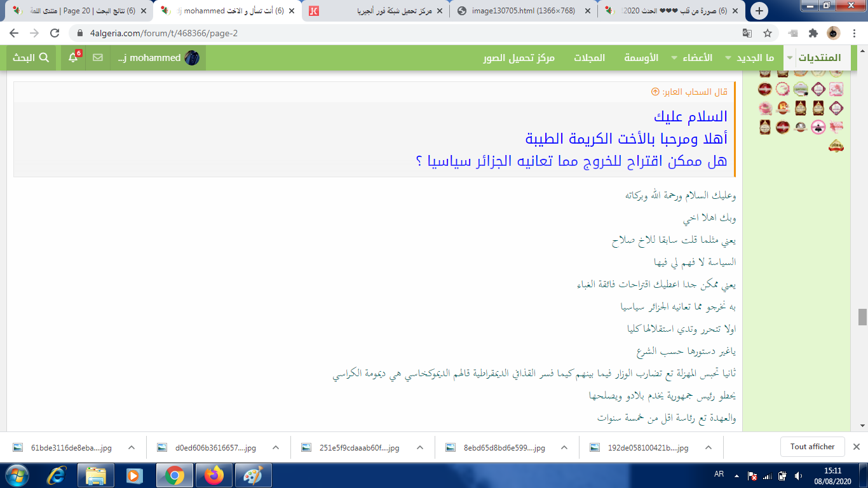The image size is (868, 488).
Task: Switch to the image130705.html tab
Action: coord(523,11)
